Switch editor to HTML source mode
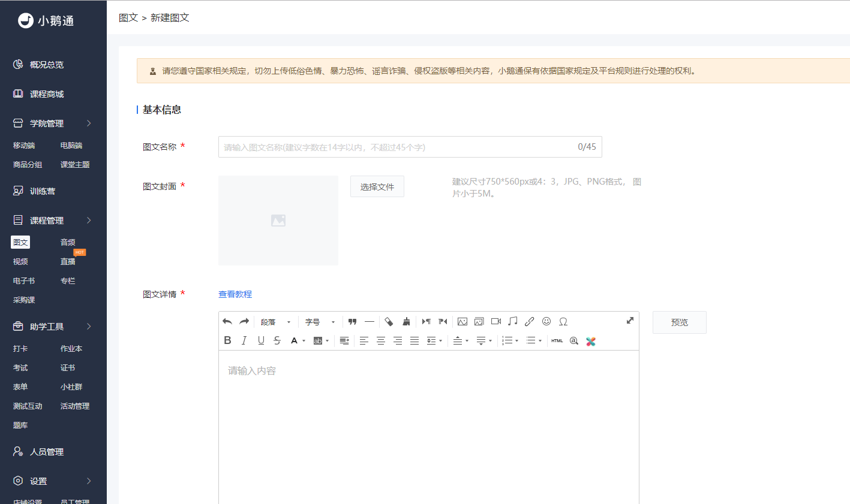Image resolution: width=850 pixels, height=504 pixels. tap(557, 340)
